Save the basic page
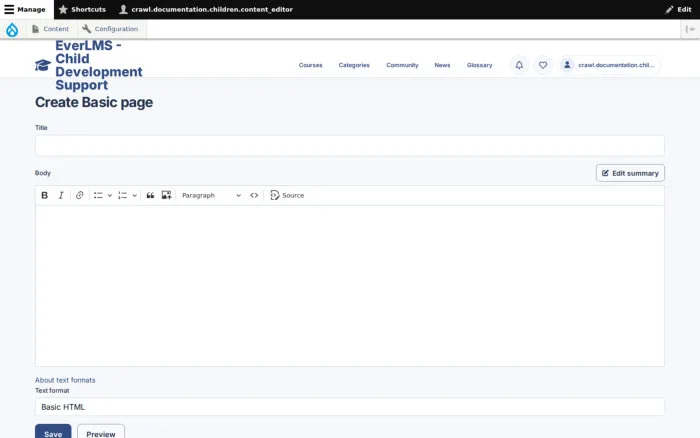Image resolution: width=700 pixels, height=438 pixels. pos(53,433)
